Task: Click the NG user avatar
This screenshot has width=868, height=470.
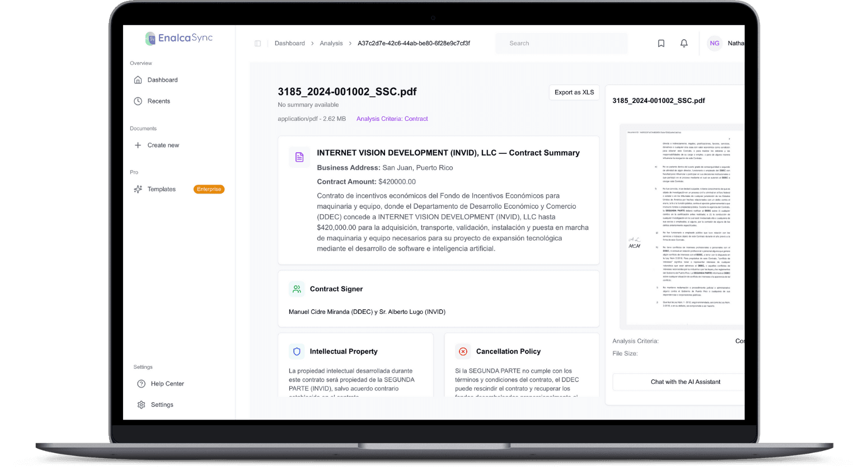Action: [715, 43]
